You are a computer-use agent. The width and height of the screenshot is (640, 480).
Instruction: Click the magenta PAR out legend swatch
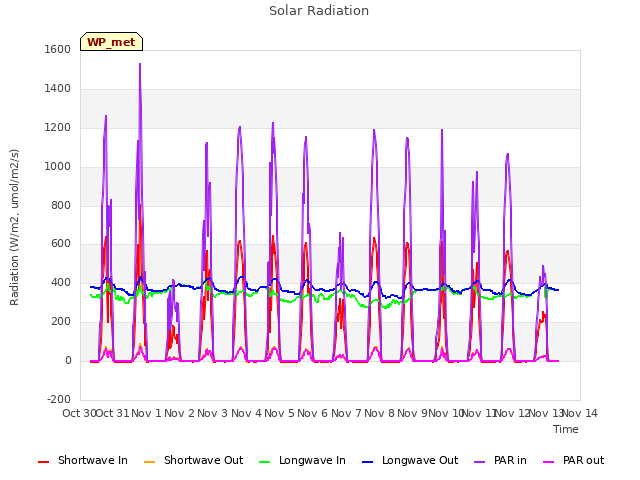tap(549, 462)
